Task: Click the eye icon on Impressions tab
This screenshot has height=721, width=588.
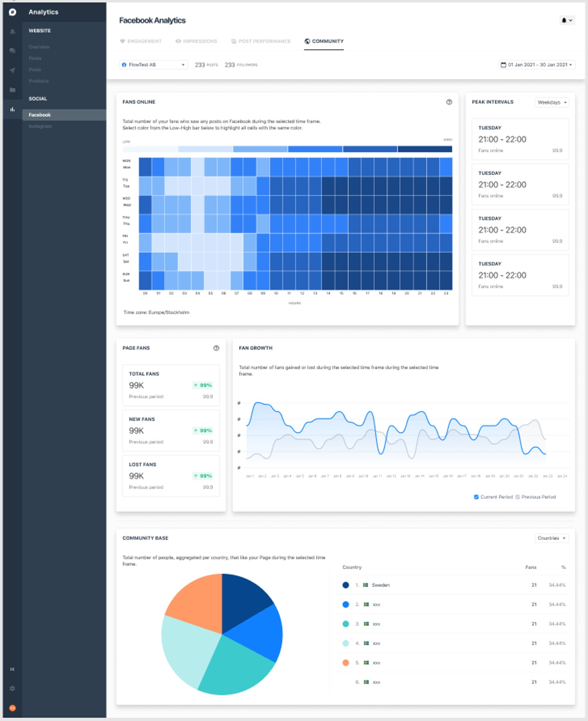Action: (x=178, y=41)
